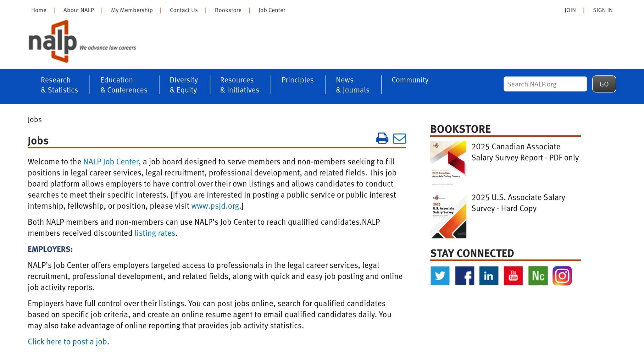The width and height of the screenshot is (644, 362).
Task: Open the Facebook social icon
Action: pyautogui.click(x=464, y=276)
